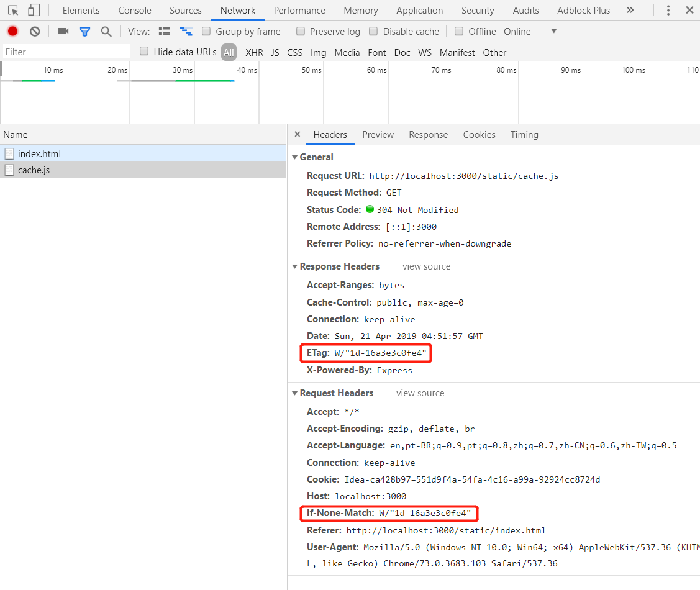The image size is (700, 590).
Task: Click the capture screenshots camera icon
Action: (63, 31)
